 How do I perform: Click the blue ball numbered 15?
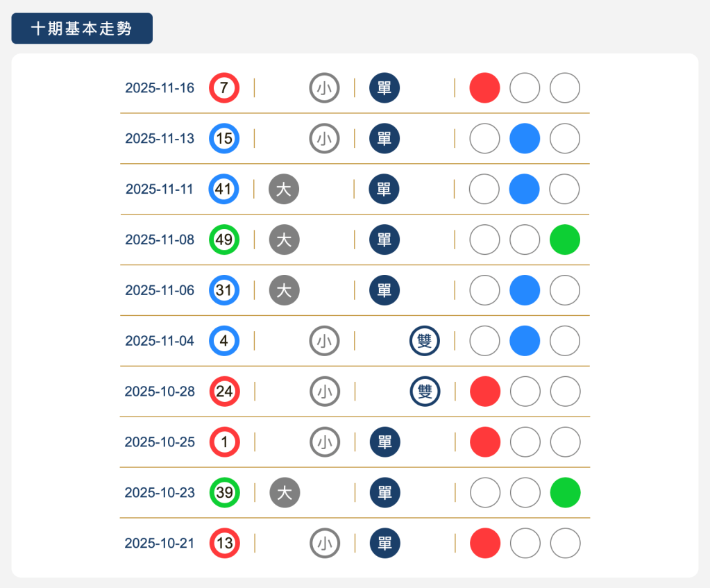coord(223,138)
